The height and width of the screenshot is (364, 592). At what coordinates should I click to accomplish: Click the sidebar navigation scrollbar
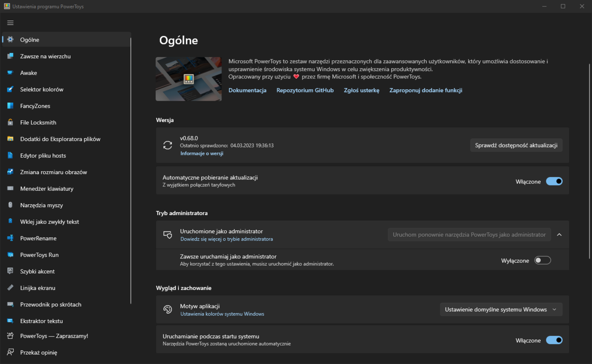click(131, 171)
